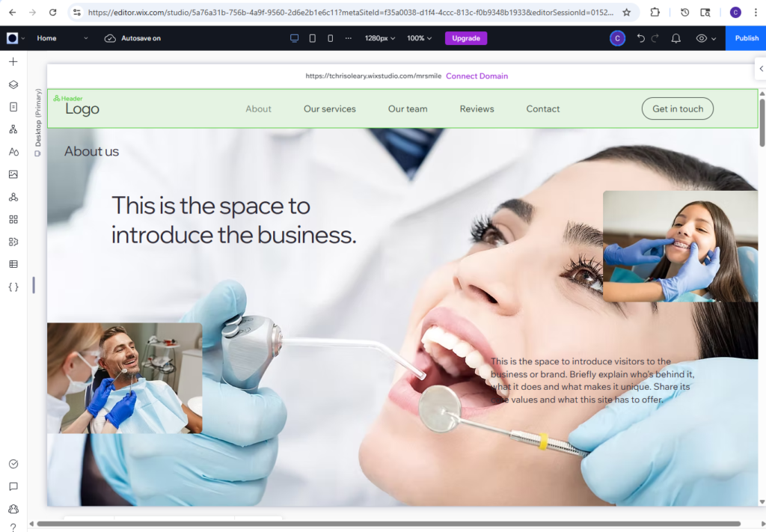Viewport: 766px width, 532px height.
Task: Select the girl with braces image
Action: [x=680, y=246]
